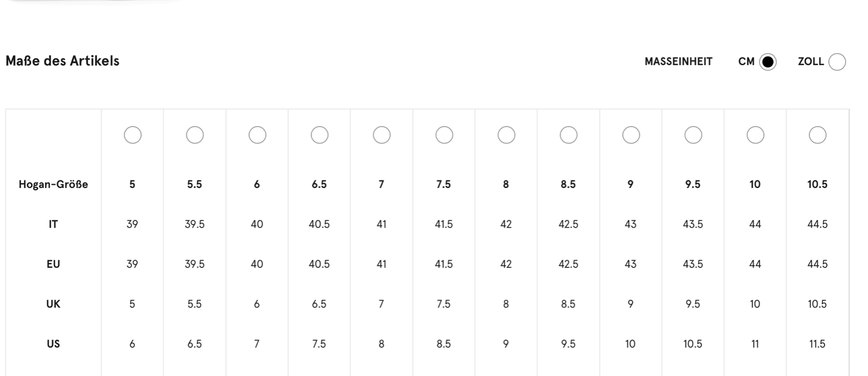This screenshot has height=376, width=868.
Task: Choose Hogan size 5.5 radio button
Action: (195, 135)
